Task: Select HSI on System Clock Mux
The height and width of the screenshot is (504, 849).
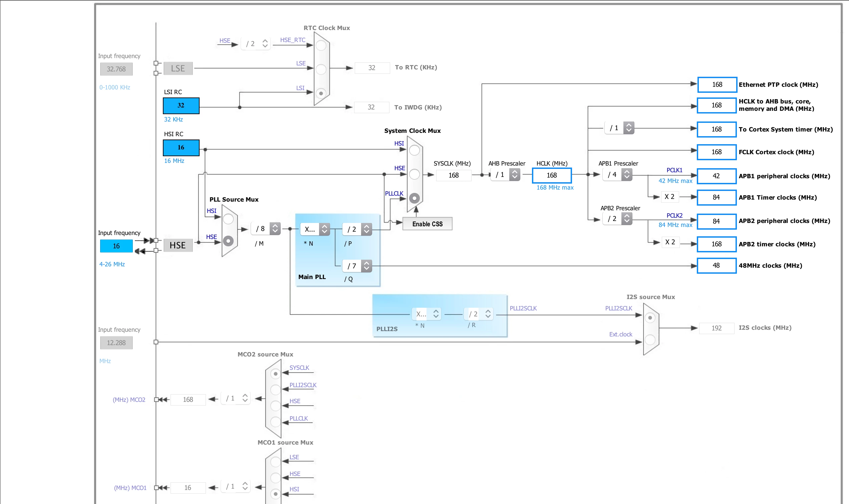Action: point(414,150)
